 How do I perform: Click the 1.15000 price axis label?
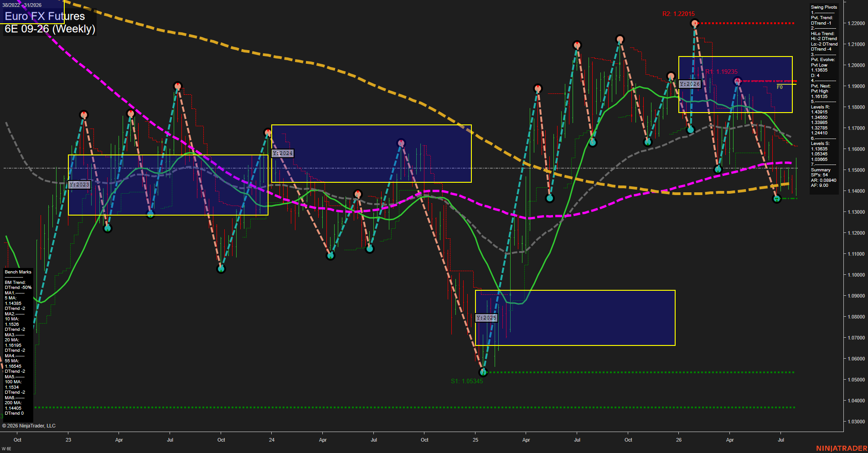pos(856,170)
